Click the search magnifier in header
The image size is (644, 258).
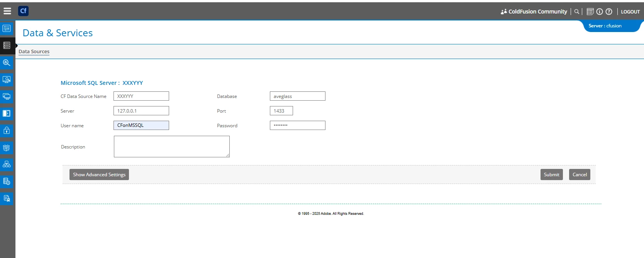point(576,12)
